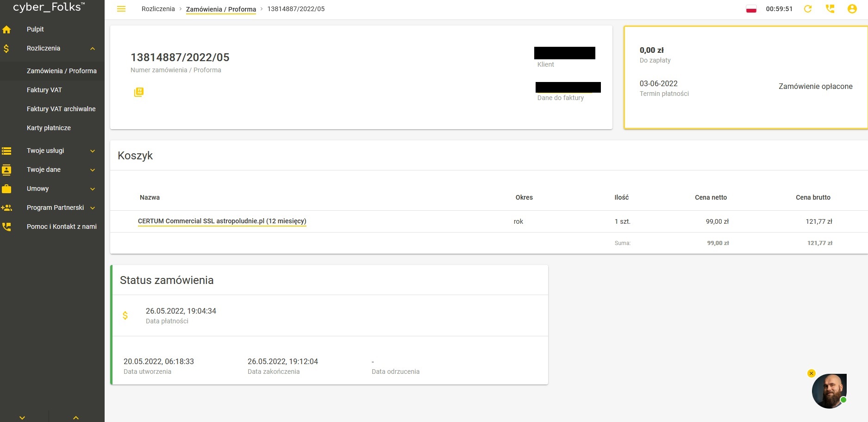The image size is (868, 422).
Task: Click Rozliczenia breadcrumb
Action: (158, 9)
